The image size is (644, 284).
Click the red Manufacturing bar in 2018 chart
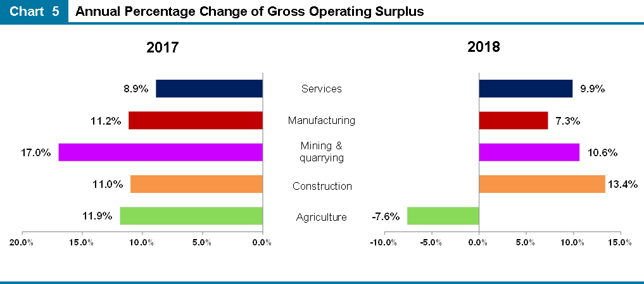513,120
